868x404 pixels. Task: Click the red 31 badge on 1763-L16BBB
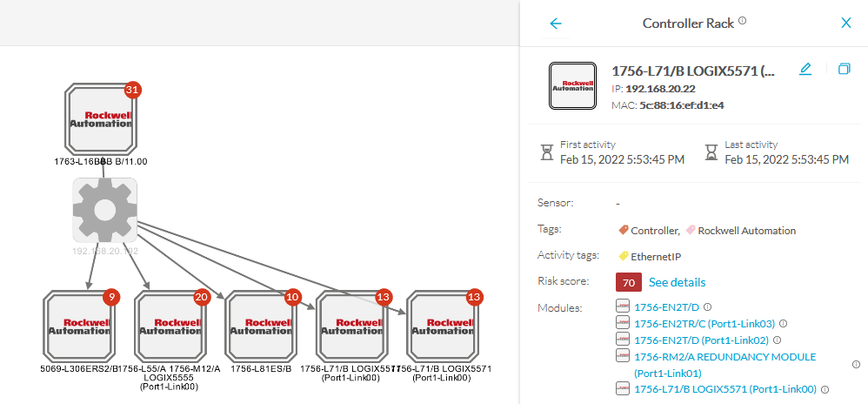(x=131, y=90)
